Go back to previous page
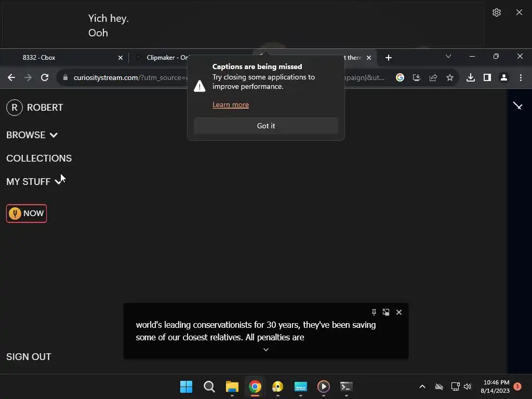 [11, 78]
